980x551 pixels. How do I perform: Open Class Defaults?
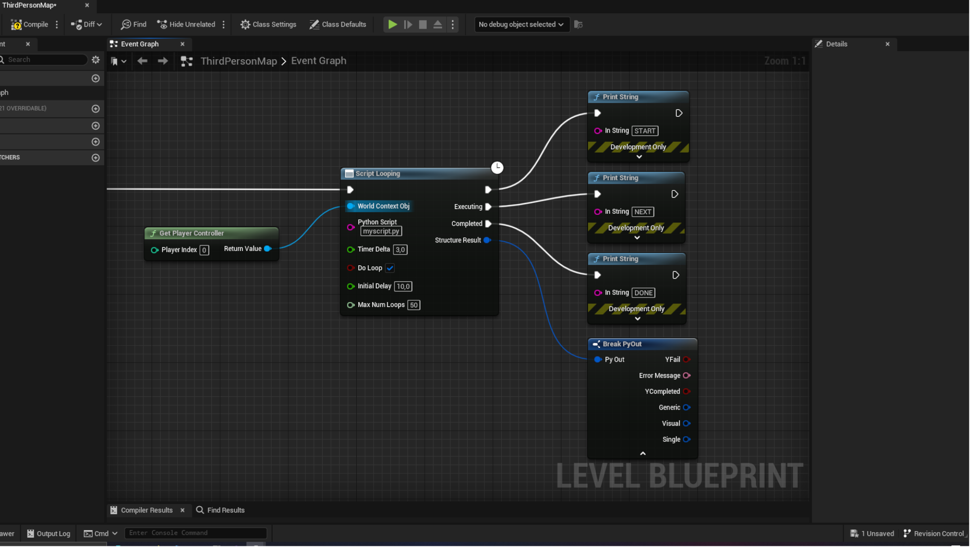pyautogui.click(x=337, y=24)
